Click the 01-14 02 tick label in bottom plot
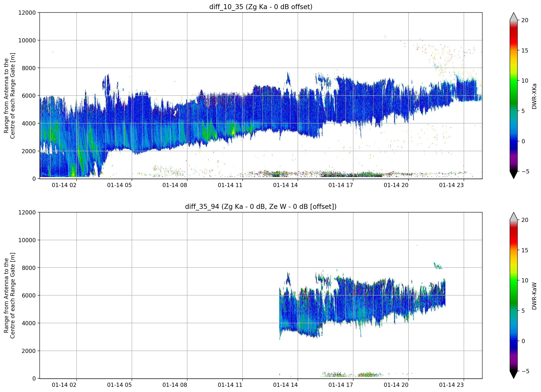The image size is (541, 392). coord(64,385)
